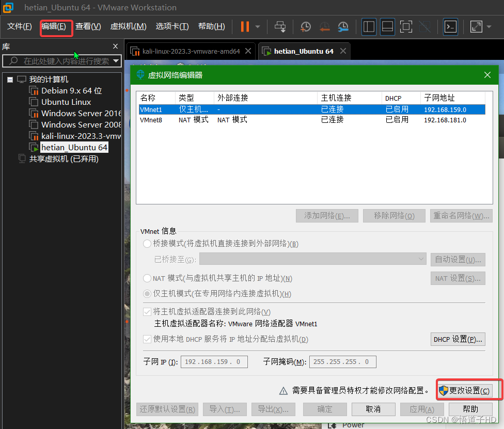Screen dimensions: 504x429
Task: Open the 查看(V) menu
Action: pos(88,26)
